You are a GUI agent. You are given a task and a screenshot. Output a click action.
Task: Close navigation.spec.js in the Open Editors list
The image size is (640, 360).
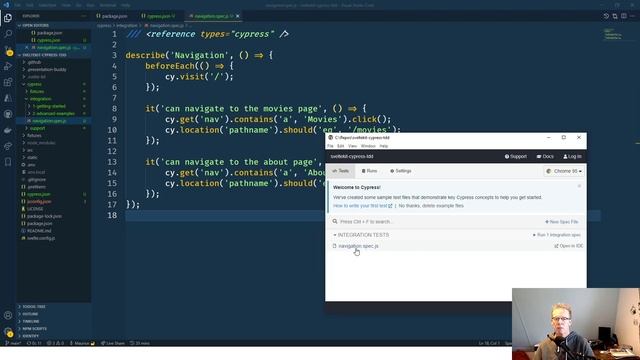27,47
